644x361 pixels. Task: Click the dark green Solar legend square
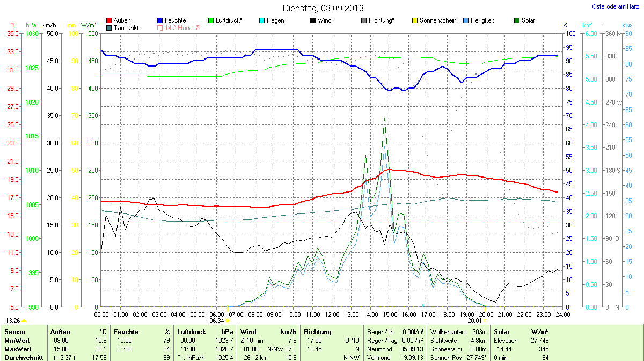point(517,20)
